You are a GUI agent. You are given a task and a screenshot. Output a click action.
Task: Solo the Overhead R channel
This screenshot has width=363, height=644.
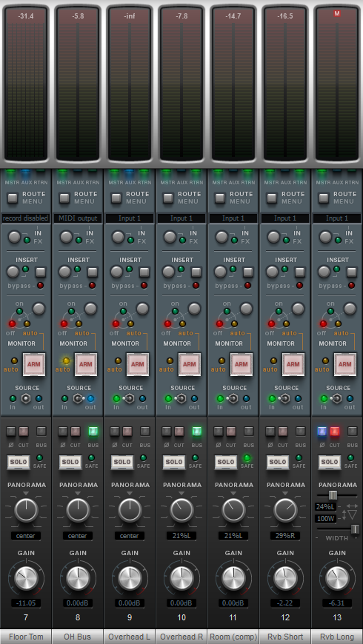174,462
